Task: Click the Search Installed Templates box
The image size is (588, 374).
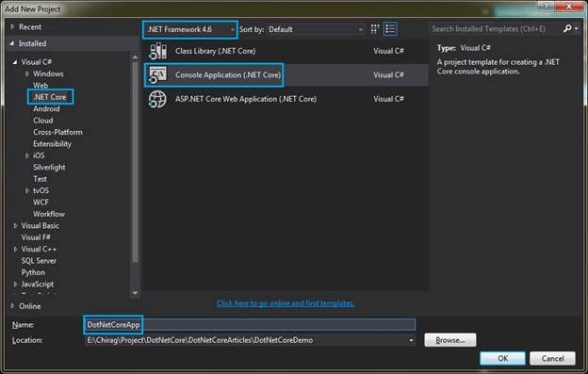Action: click(495, 29)
